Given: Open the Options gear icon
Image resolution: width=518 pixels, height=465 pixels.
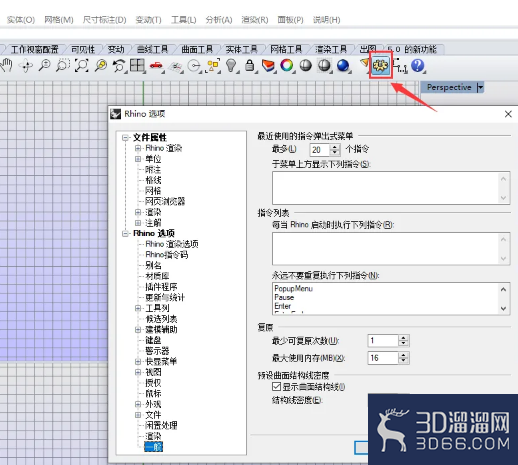Looking at the screenshot, I should coord(381,65).
